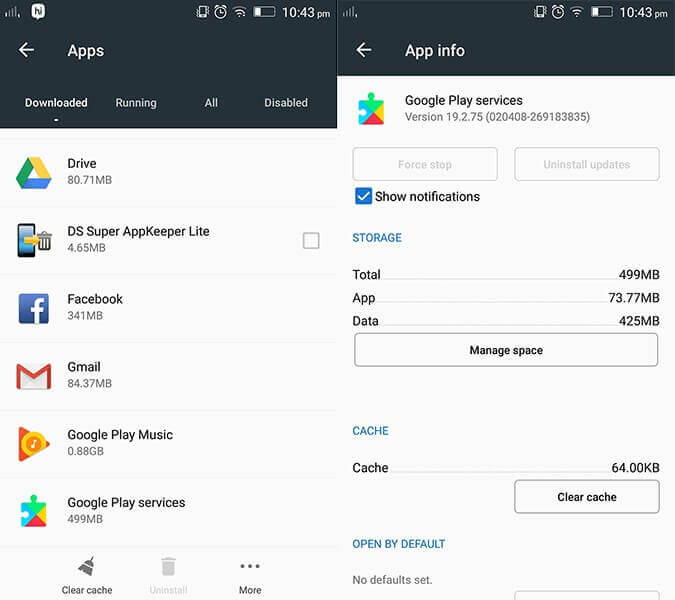Tap the version number text
675x600 pixels.
497,117
